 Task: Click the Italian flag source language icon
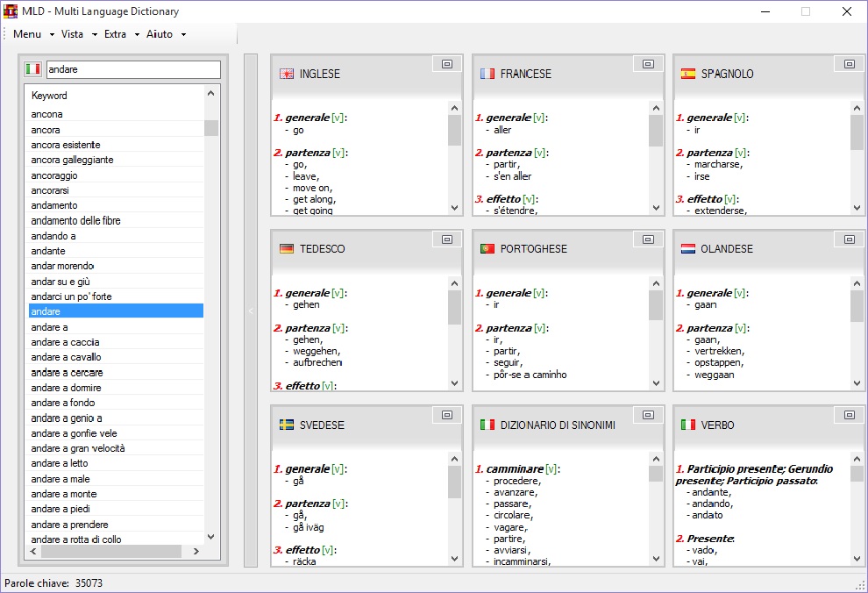pyautogui.click(x=32, y=69)
